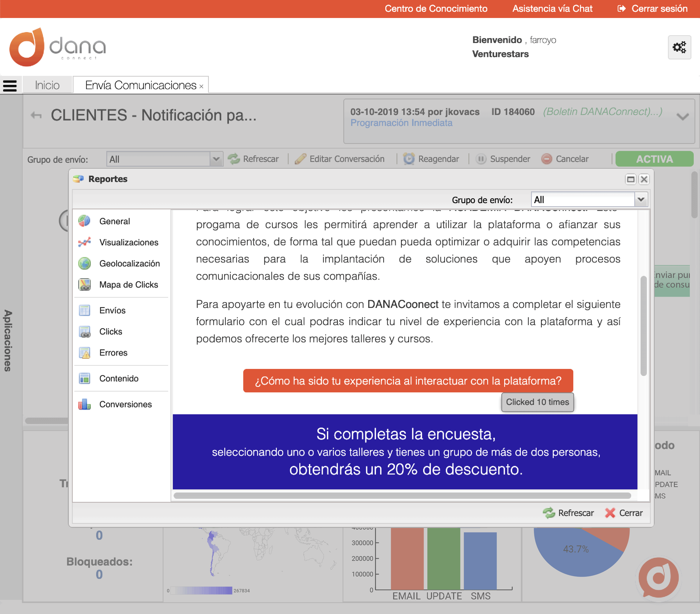Maximize the Reportes dialog

[x=630, y=179]
